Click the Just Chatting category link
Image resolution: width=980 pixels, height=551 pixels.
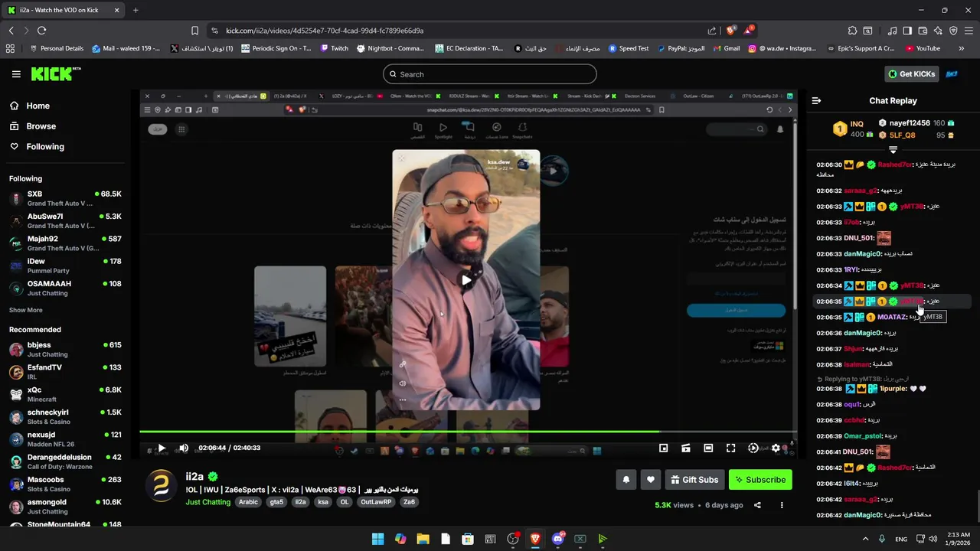[x=207, y=502]
